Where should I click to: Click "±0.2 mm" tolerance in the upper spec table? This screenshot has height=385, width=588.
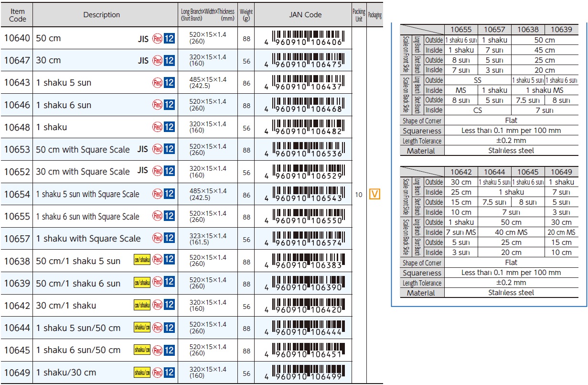tap(511, 141)
